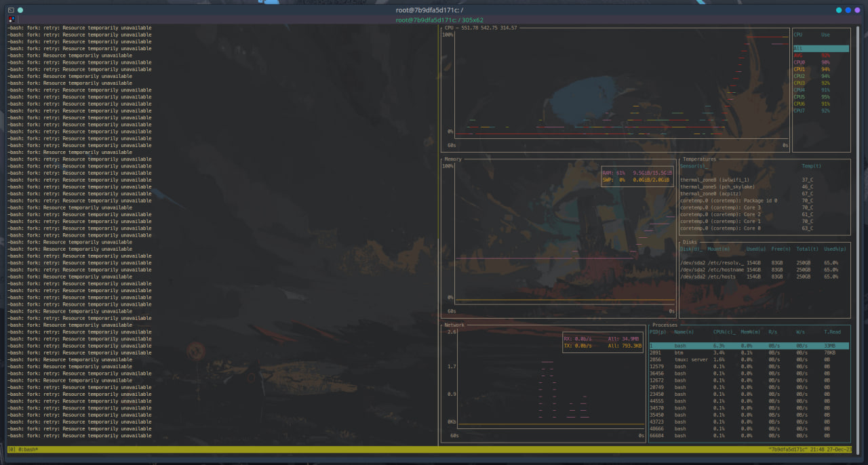Select the coretemp Package id 0 row
The width and height of the screenshot is (868, 465).
[x=764, y=201]
